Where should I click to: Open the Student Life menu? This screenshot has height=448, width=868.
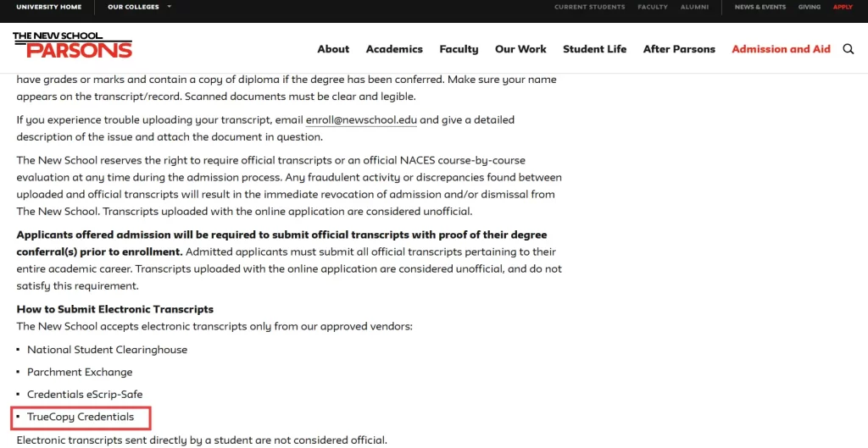point(594,49)
